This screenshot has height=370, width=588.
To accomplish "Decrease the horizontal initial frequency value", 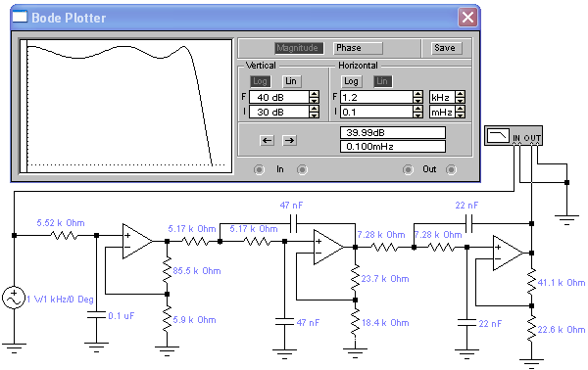I will pyautogui.click(x=417, y=115).
